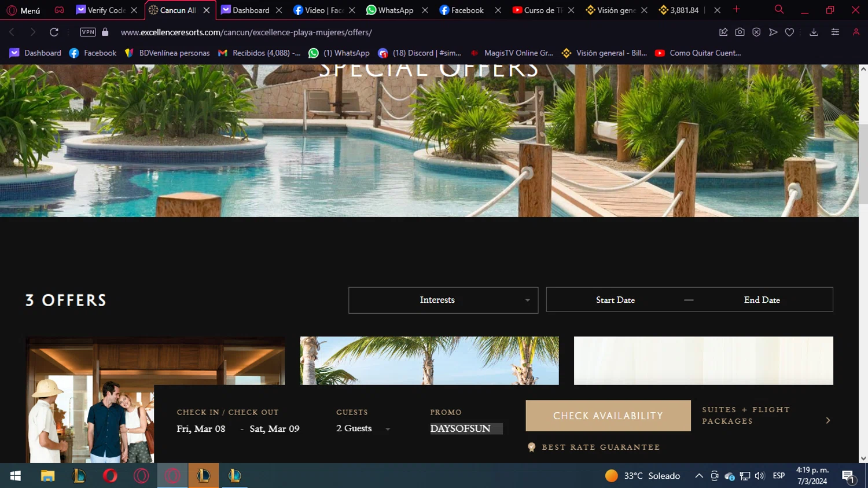Open the palm trees offer image
Image resolution: width=868 pixels, height=488 pixels.
pyautogui.click(x=429, y=361)
